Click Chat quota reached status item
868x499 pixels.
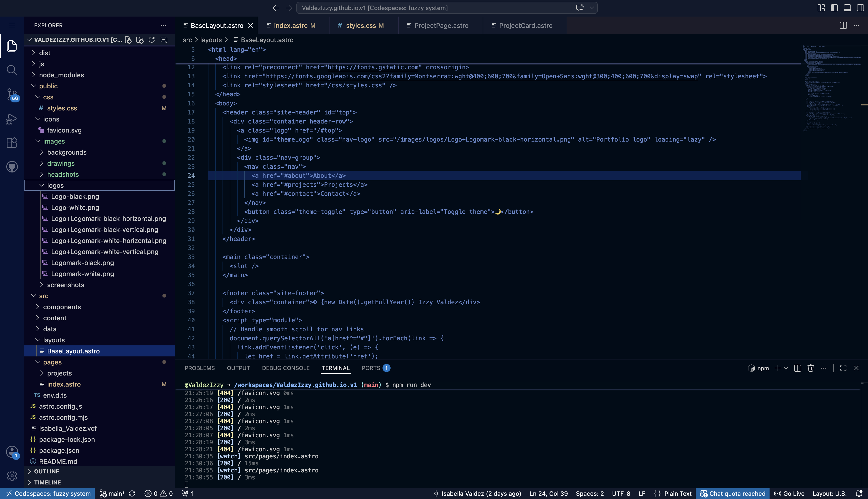coord(732,493)
